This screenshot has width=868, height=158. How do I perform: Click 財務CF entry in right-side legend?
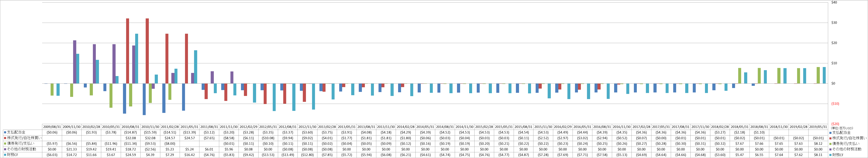[x=838, y=155]
